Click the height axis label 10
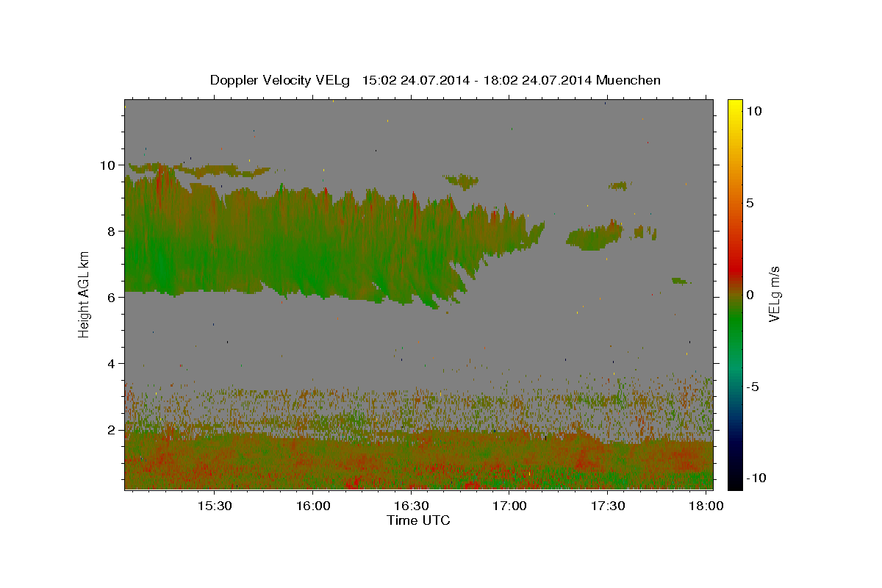882x588 pixels. (107, 165)
